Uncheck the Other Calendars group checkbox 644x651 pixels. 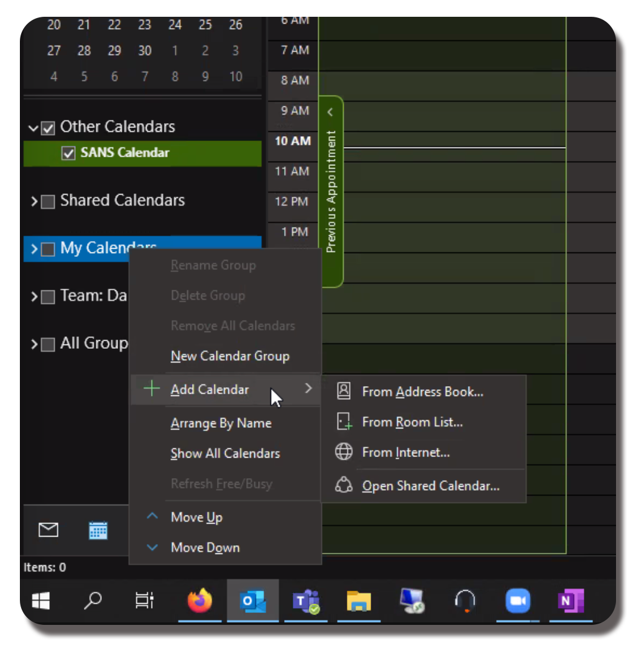pyautogui.click(x=48, y=128)
